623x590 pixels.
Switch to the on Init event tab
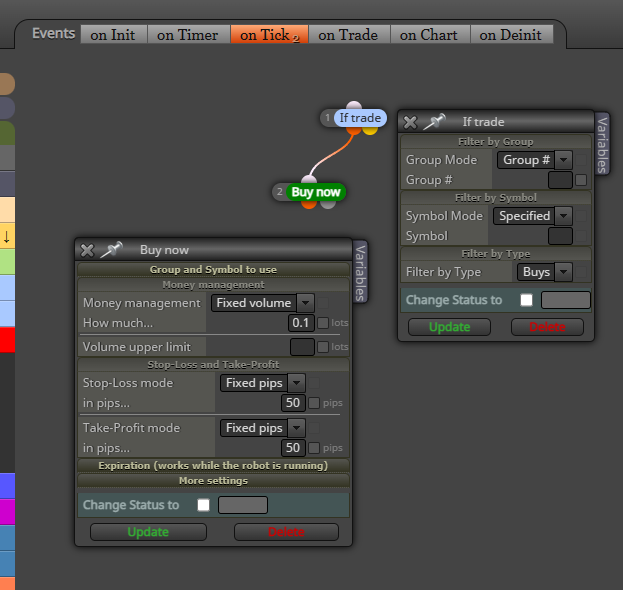113,35
